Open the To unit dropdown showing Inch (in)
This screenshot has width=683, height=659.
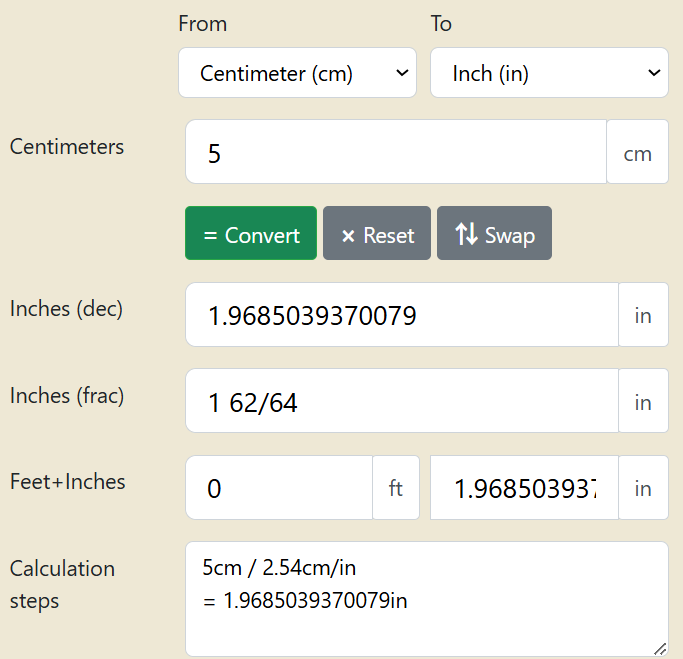coord(549,73)
